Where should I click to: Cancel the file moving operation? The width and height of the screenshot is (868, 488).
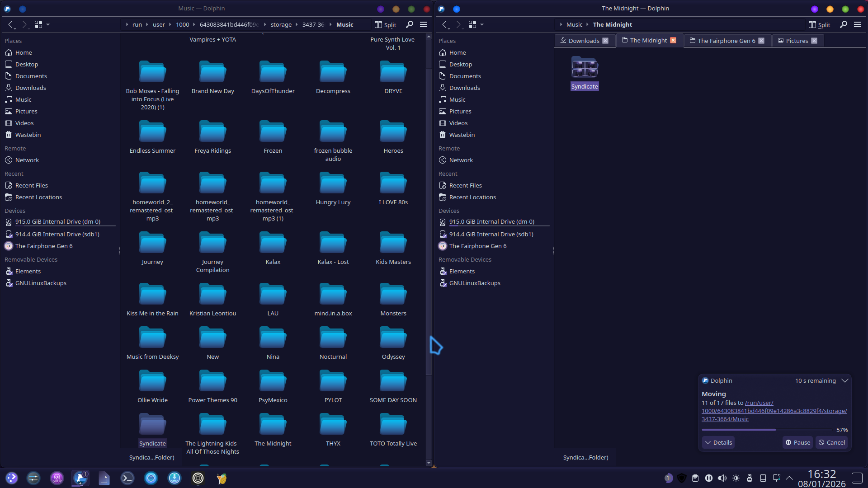tap(831, 442)
